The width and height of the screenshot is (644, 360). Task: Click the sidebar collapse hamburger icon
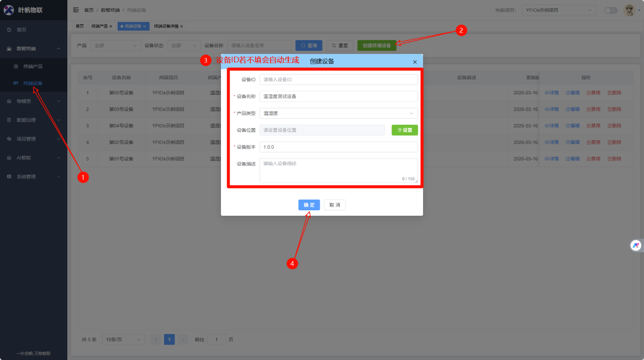pyautogui.click(x=76, y=10)
